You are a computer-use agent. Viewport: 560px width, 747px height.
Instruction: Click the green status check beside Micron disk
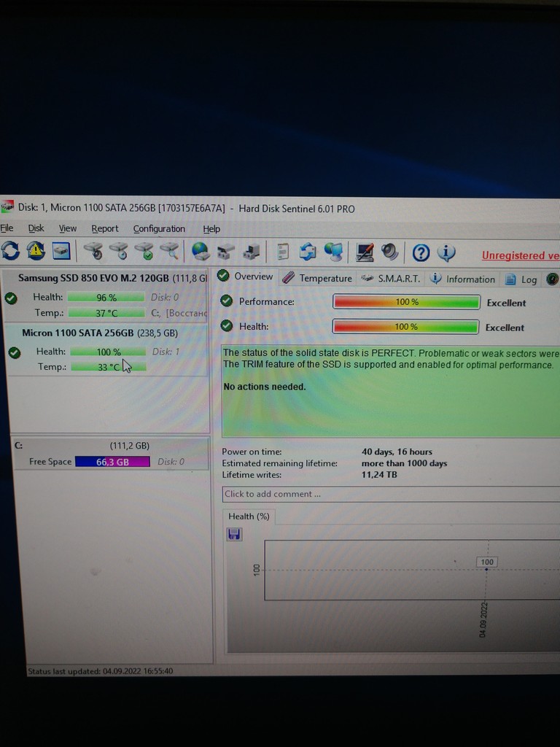click(x=15, y=353)
